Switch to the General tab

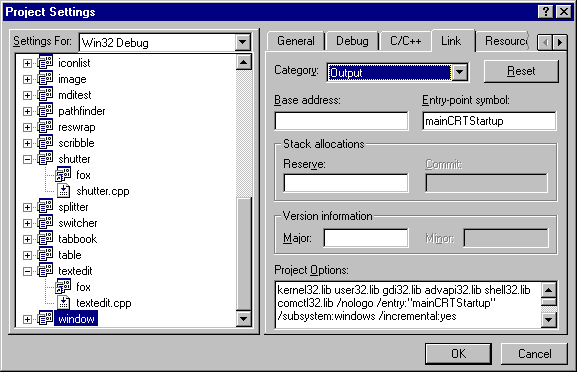coord(296,41)
